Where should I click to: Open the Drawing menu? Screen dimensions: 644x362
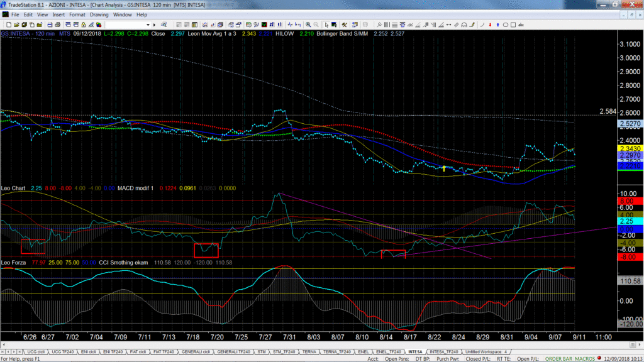pyautogui.click(x=99, y=15)
